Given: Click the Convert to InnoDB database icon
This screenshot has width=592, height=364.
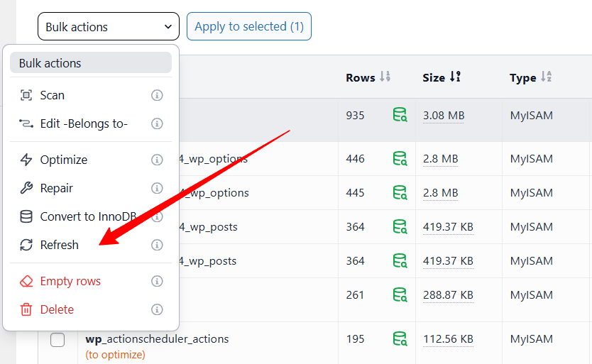Looking at the screenshot, I should click(x=26, y=216).
